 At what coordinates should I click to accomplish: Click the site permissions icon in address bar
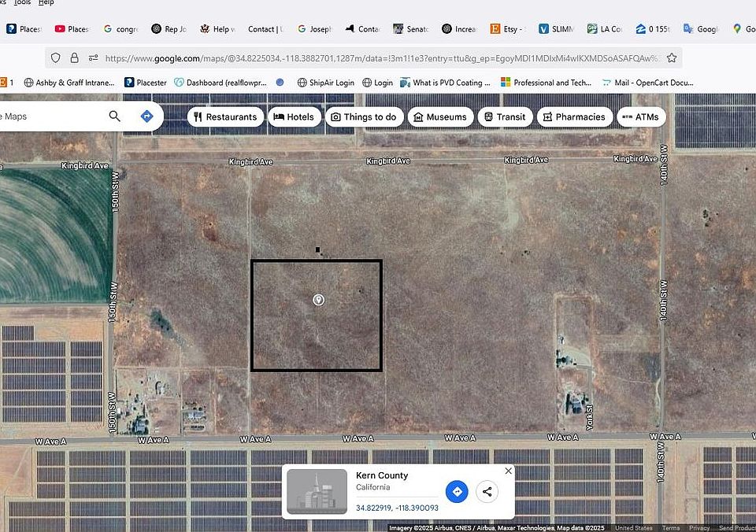pyautogui.click(x=93, y=57)
